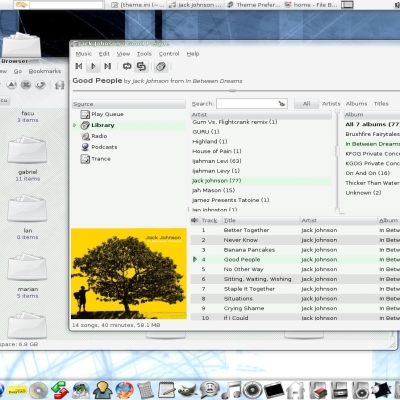Select album On And On (16)
Image resolution: width=400 pixels, height=400 pixels.
point(367,173)
